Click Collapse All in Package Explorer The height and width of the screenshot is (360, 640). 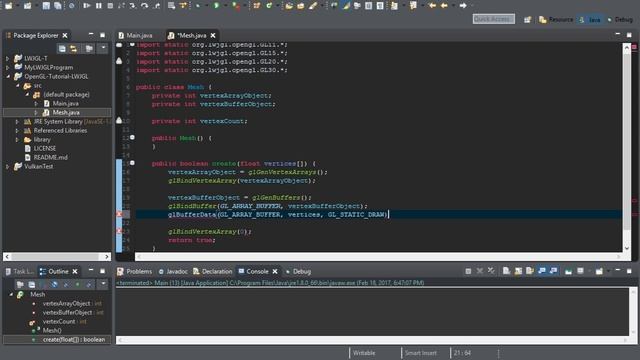pos(62,49)
